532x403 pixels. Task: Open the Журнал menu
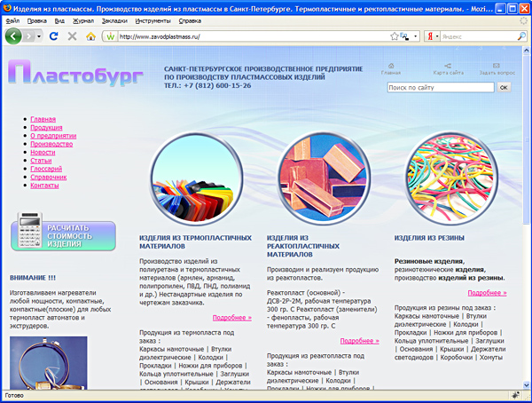click(83, 20)
